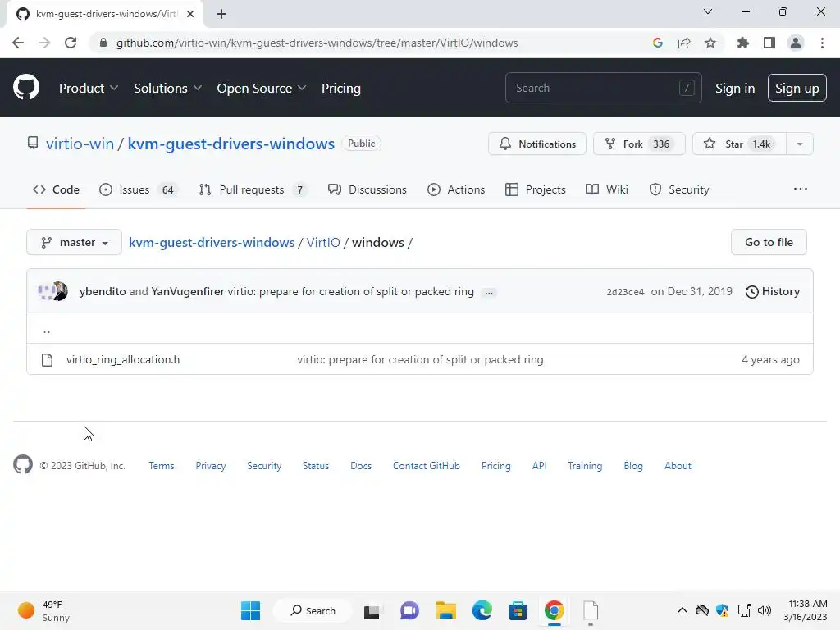840x630 pixels.
Task: Open the Chrome profile avatar
Action: coord(796,43)
